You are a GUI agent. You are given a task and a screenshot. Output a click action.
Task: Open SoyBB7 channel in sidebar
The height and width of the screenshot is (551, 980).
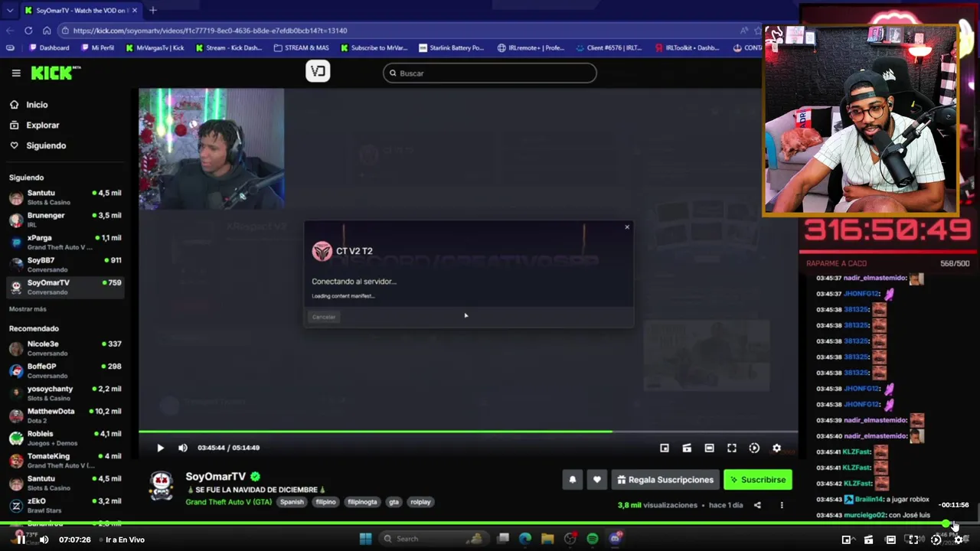tap(65, 265)
